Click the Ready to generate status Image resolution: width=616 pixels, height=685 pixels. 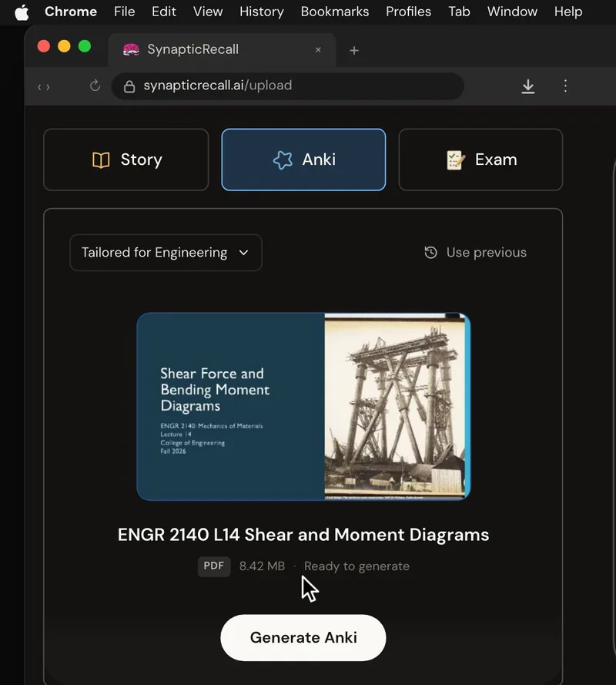click(357, 566)
